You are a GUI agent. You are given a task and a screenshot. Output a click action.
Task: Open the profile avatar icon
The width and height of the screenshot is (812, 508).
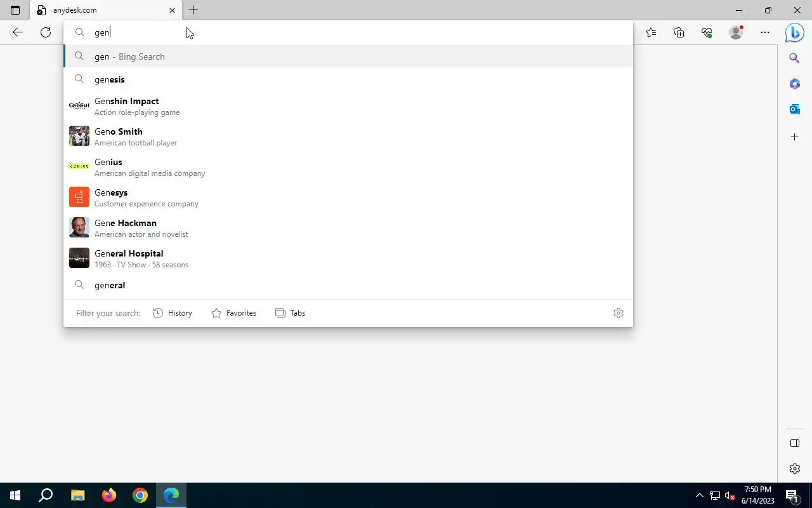click(736, 32)
